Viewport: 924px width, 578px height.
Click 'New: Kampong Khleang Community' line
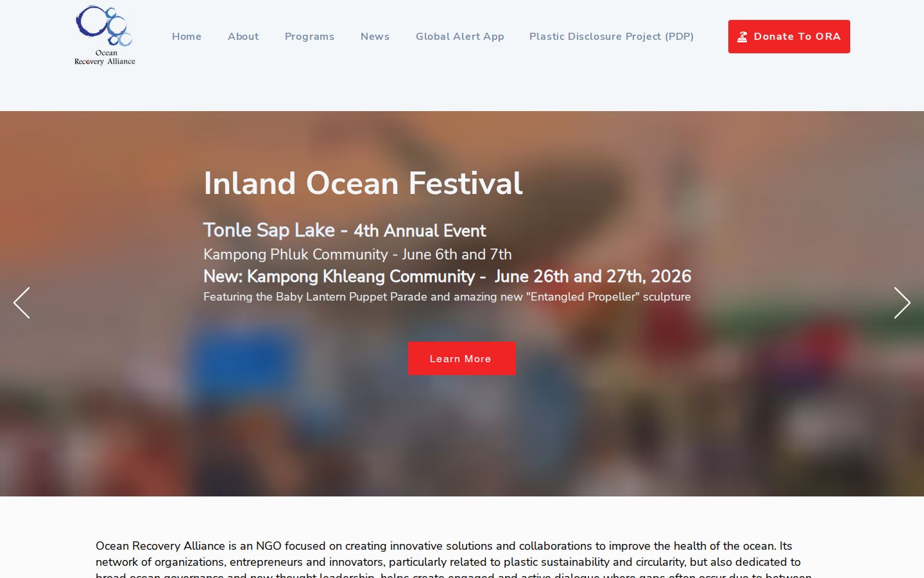coord(447,276)
